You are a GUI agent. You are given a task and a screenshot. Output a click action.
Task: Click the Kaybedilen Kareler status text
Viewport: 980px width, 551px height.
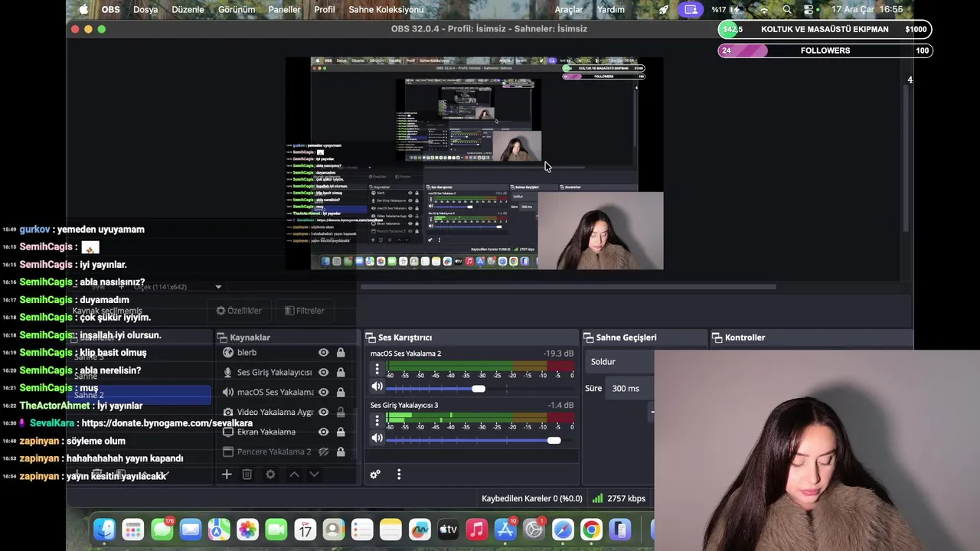pyautogui.click(x=531, y=498)
